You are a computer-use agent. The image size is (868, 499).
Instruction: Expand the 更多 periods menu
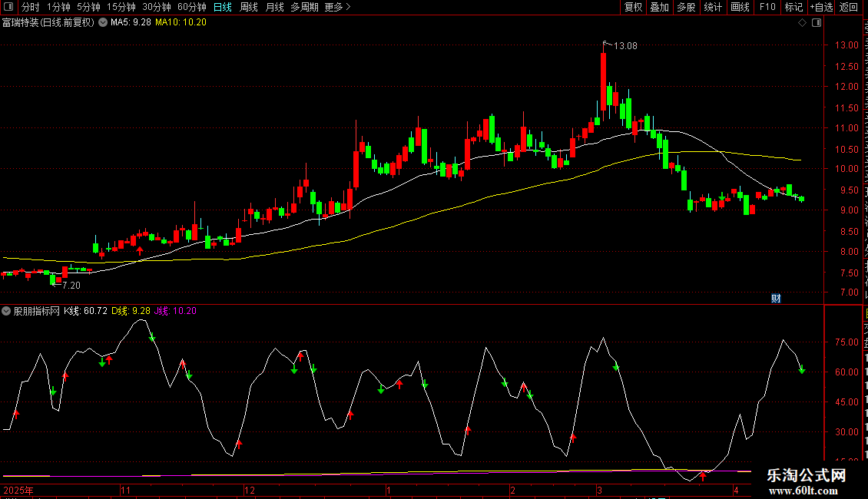[x=337, y=7]
